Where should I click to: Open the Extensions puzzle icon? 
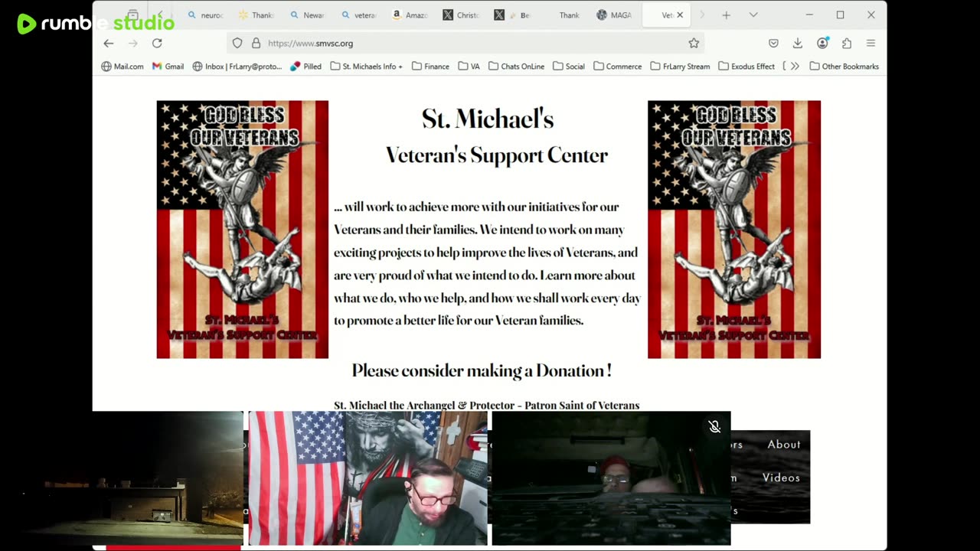pyautogui.click(x=847, y=44)
